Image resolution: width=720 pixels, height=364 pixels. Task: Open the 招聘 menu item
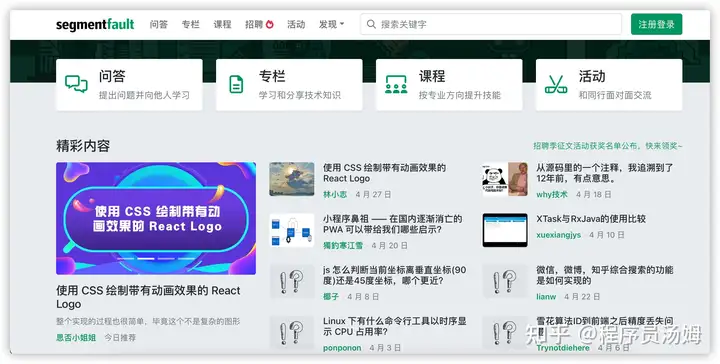tap(254, 24)
